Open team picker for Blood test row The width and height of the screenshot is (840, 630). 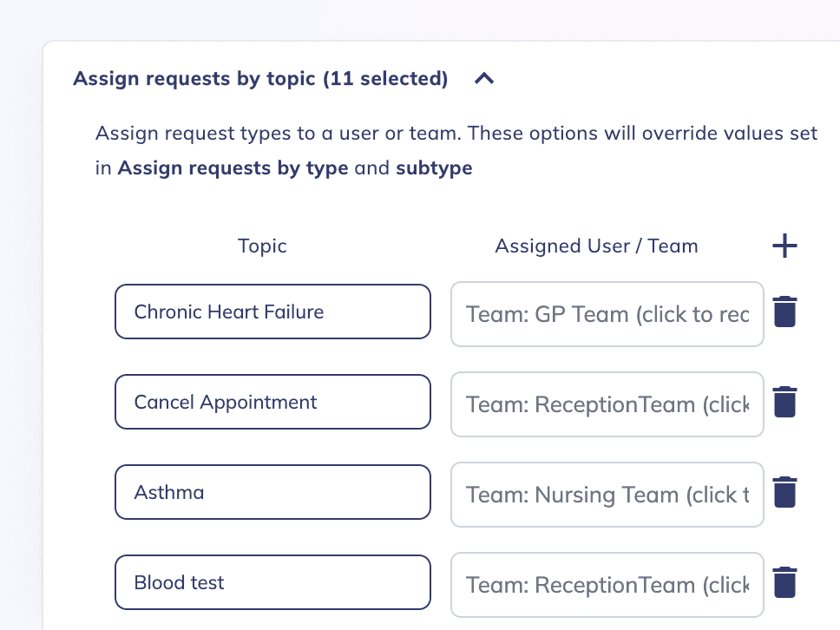click(x=607, y=585)
